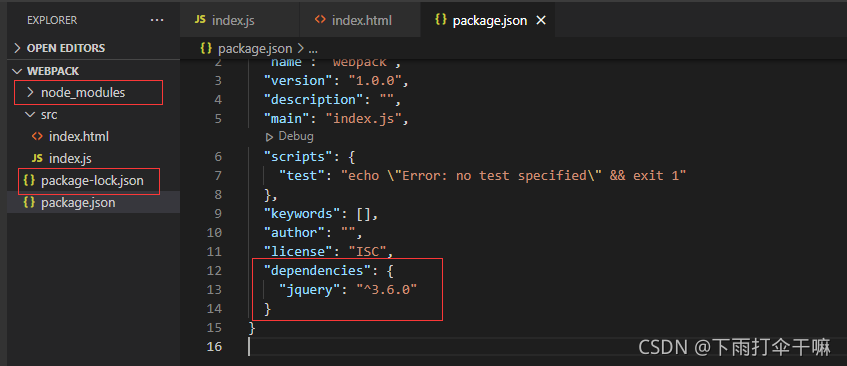
Task: Open package-lock.json from the file tree
Action: tap(90, 181)
